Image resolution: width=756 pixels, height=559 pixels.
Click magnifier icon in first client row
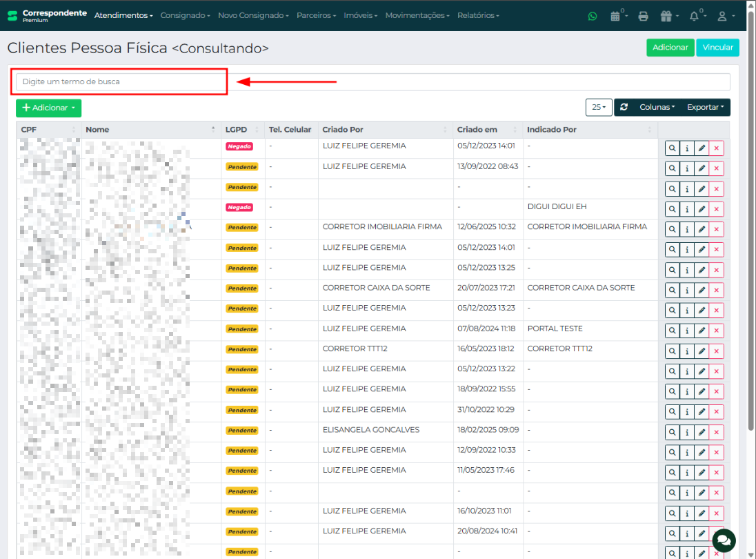[672, 148]
